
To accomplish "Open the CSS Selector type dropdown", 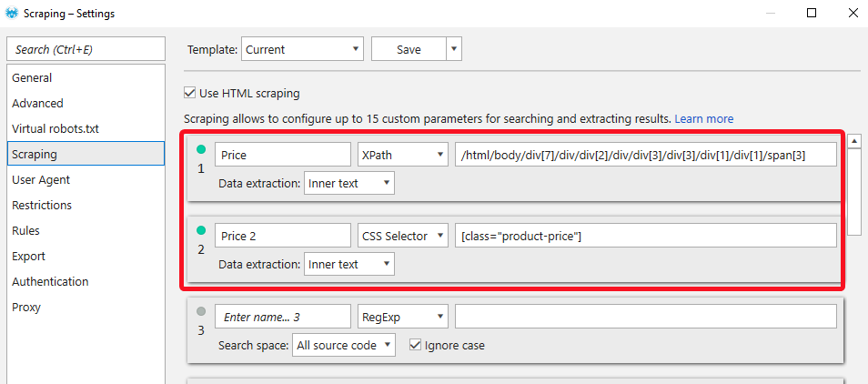I will (x=402, y=236).
